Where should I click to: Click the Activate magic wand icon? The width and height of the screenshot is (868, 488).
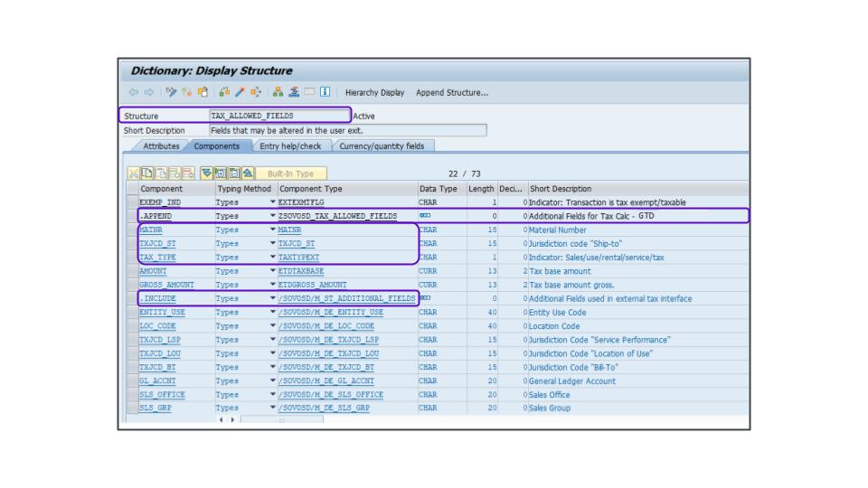point(237,92)
